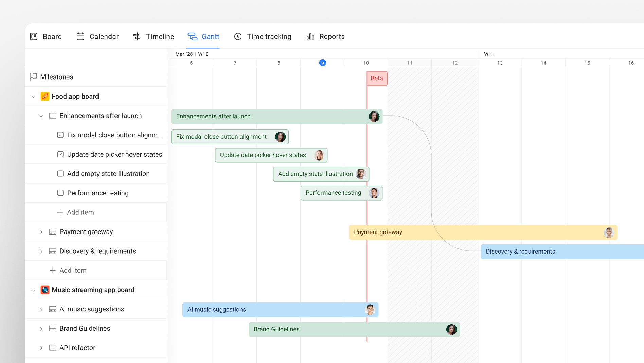Collapse the Music streaming app board group
644x363 pixels.
[x=34, y=290]
